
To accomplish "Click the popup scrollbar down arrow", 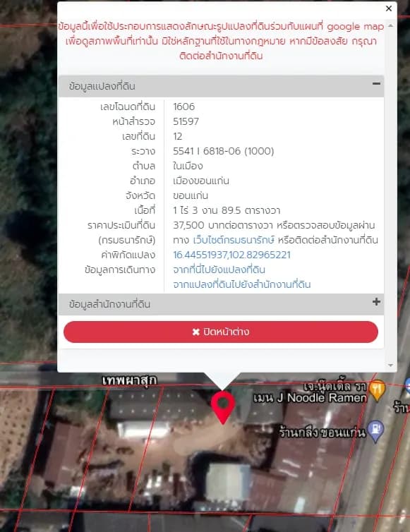I will tap(391, 365).
